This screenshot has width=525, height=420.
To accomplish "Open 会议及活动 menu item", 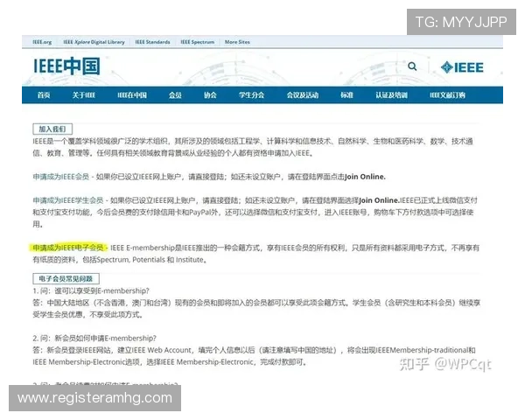I will click(303, 95).
